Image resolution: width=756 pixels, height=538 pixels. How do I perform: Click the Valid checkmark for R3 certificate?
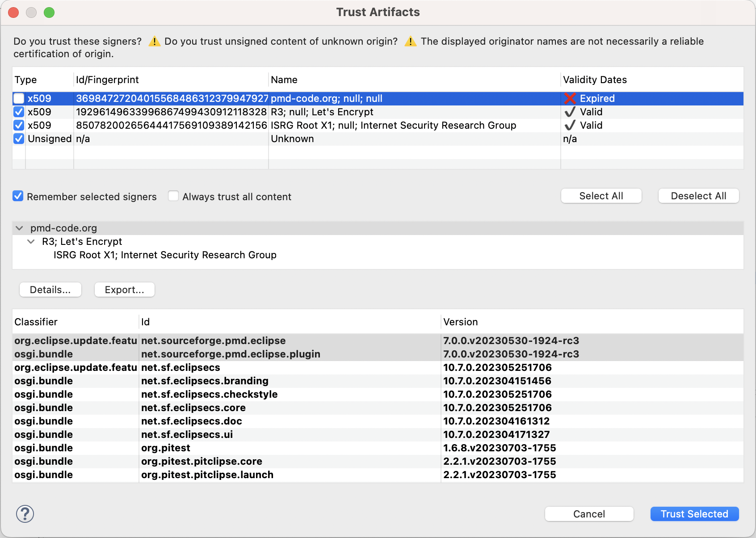[x=570, y=112]
